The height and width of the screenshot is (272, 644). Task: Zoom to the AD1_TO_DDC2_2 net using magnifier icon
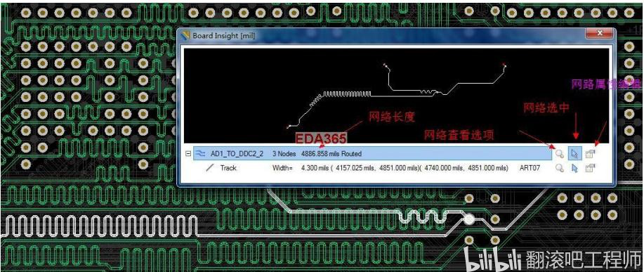click(560, 154)
